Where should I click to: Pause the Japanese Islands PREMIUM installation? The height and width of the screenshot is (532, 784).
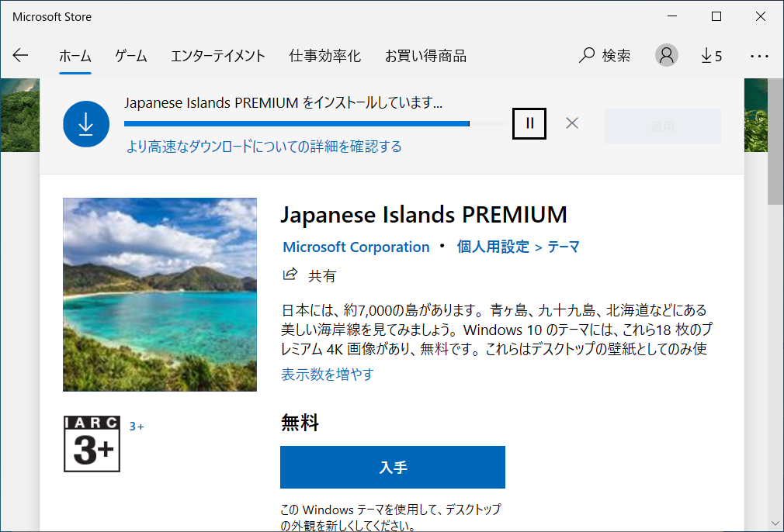click(x=529, y=123)
